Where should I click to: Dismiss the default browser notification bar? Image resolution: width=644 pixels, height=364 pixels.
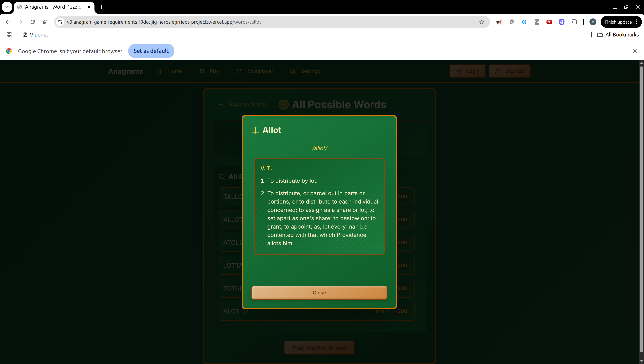(635, 51)
